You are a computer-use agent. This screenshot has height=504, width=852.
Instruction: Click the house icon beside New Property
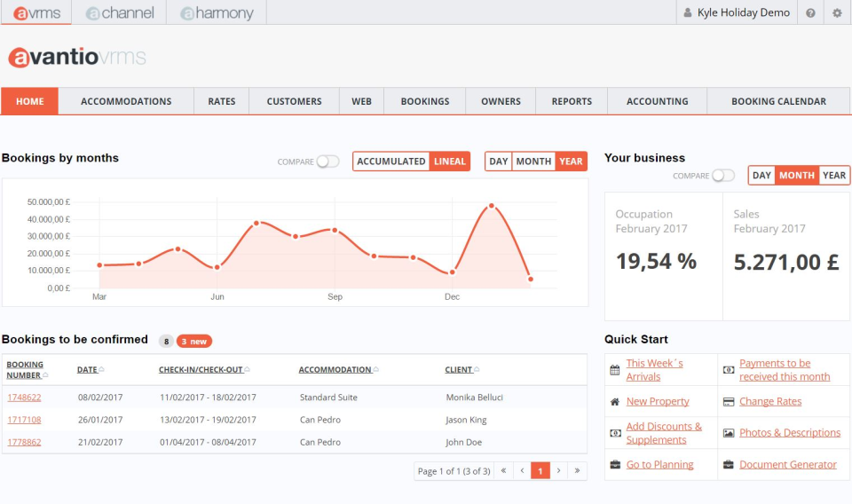coord(615,402)
